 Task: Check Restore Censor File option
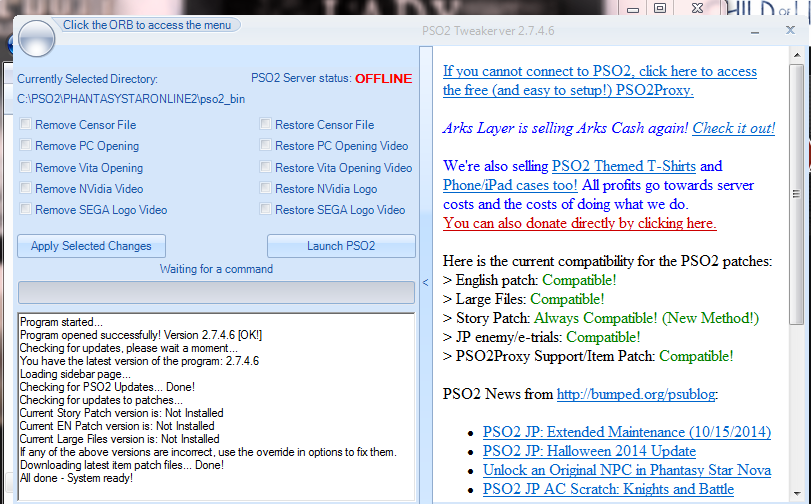pos(265,124)
